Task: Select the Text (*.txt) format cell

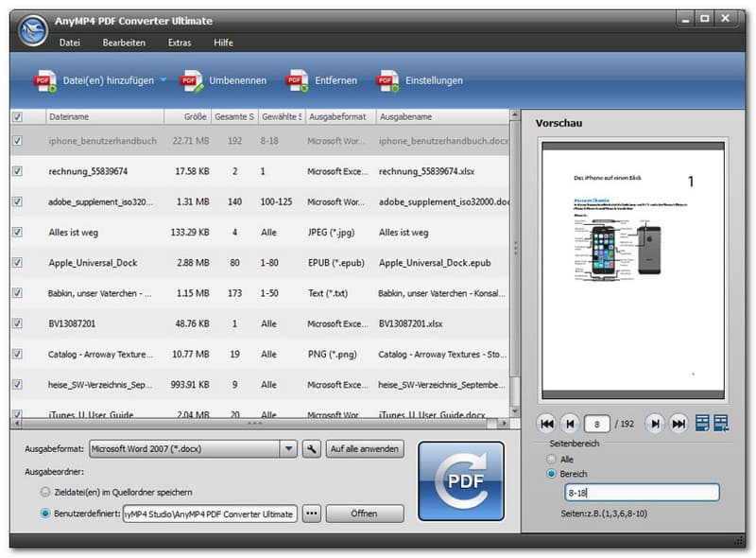Action: tap(328, 293)
